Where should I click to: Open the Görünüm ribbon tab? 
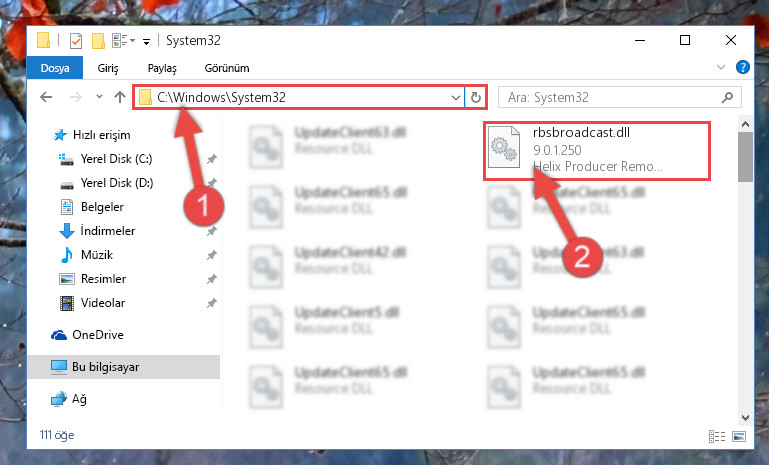227,68
